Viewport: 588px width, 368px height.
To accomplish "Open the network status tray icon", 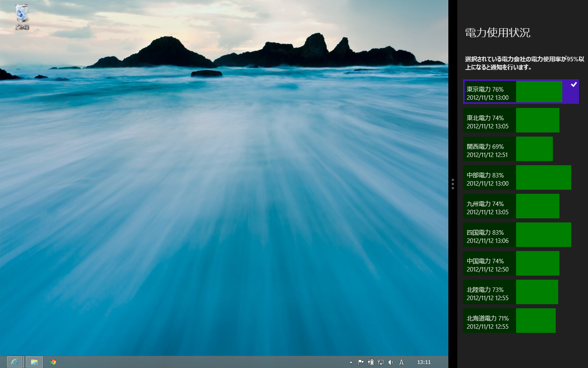I will point(381,362).
